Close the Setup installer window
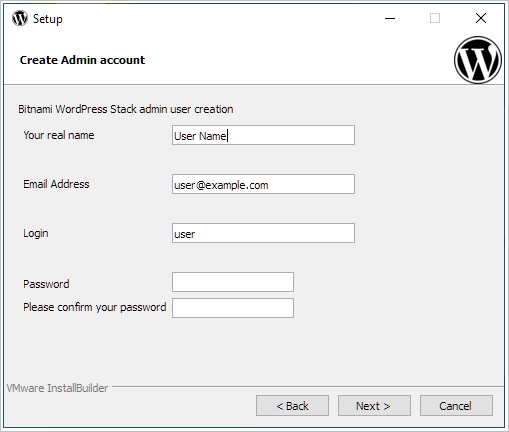 point(481,18)
